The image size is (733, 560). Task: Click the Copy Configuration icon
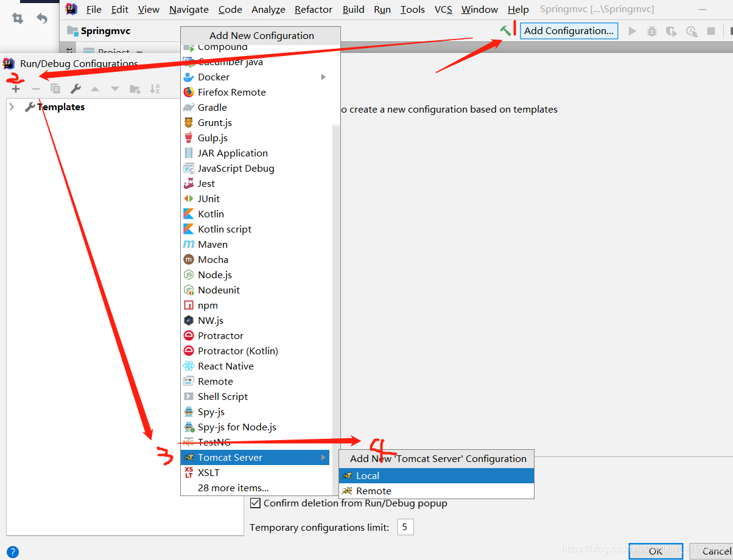click(x=55, y=89)
